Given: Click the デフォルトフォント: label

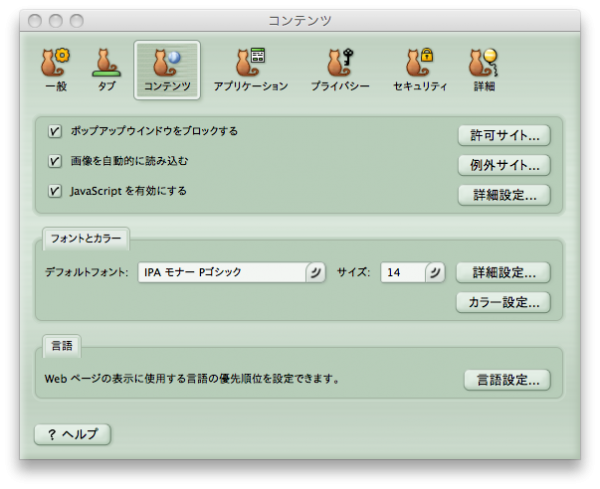Looking at the screenshot, I should (86, 272).
